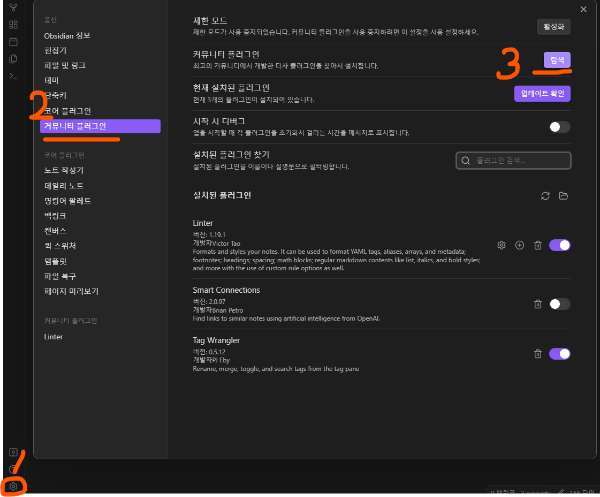Viewport: 600px width, 497px height.
Task: Open settings gear in ribbon
Action: pyautogui.click(x=13, y=486)
